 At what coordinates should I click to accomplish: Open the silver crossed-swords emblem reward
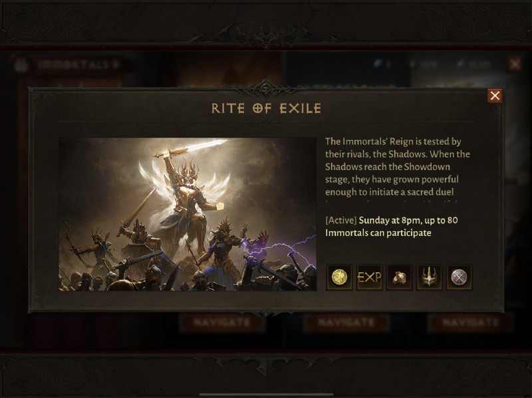(x=459, y=277)
